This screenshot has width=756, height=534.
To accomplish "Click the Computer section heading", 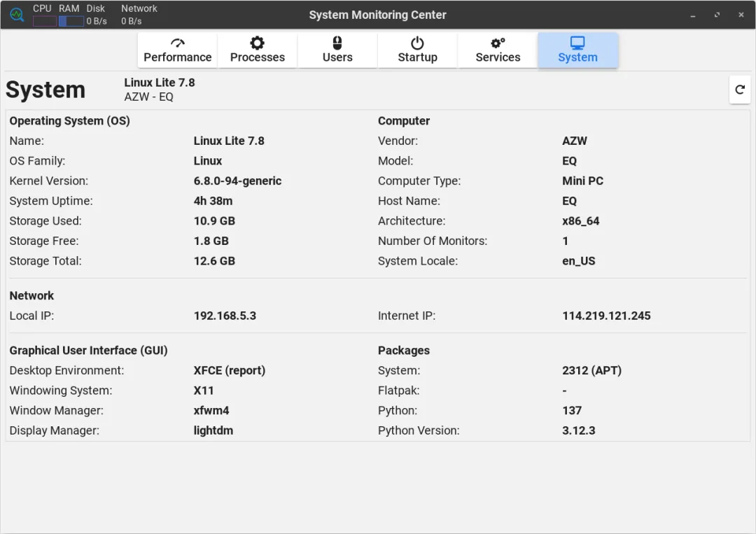I will click(404, 121).
